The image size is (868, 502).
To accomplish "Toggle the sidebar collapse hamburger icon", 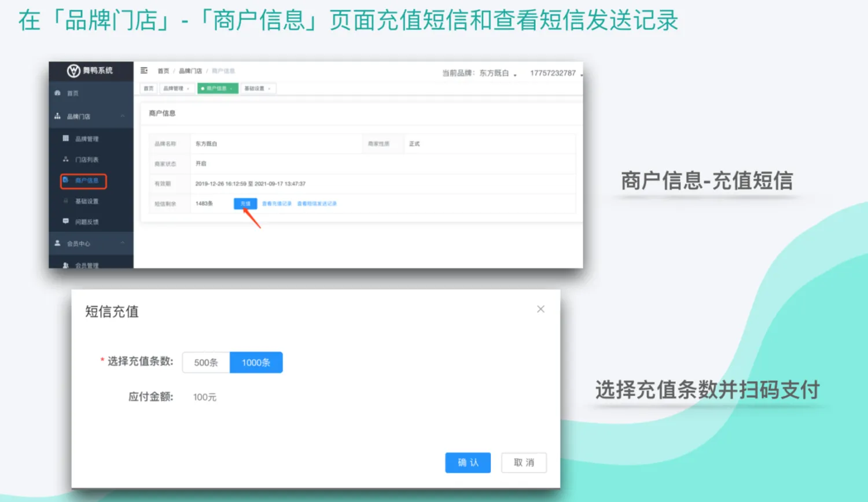I will point(144,71).
